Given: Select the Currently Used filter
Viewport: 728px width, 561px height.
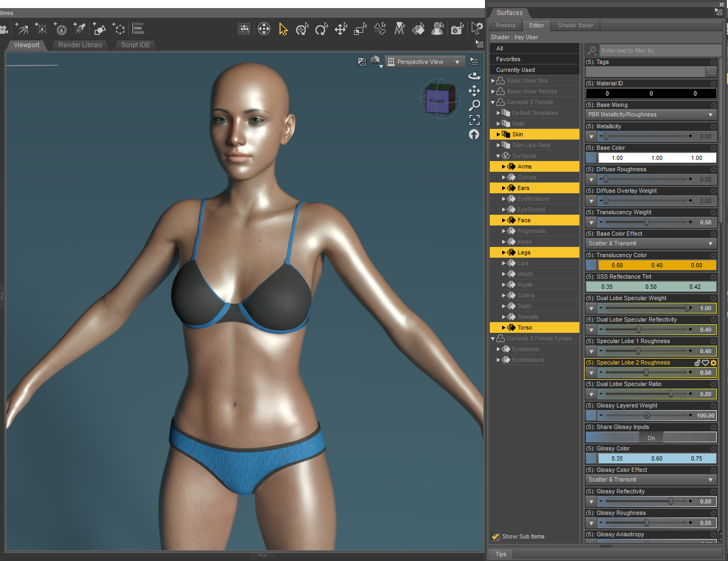Looking at the screenshot, I should tap(534, 70).
